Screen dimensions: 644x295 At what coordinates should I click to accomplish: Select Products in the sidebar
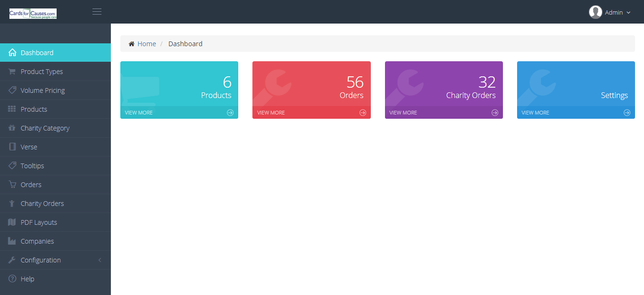point(55,109)
